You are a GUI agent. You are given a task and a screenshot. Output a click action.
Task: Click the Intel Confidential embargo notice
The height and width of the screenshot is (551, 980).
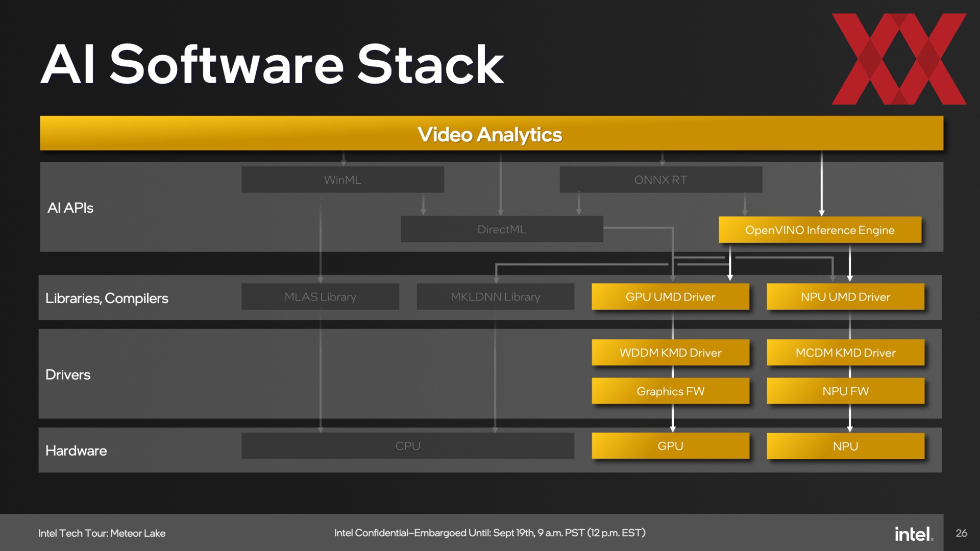(x=490, y=533)
